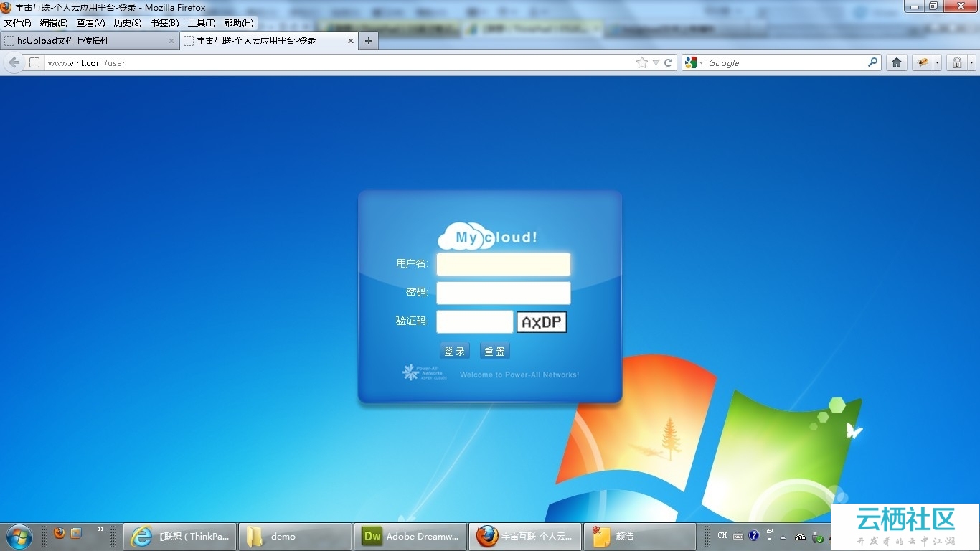Restore down the Firefox window
The height and width of the screenshot is (551, 980).
pyautogui.click(x=933, y=6)
